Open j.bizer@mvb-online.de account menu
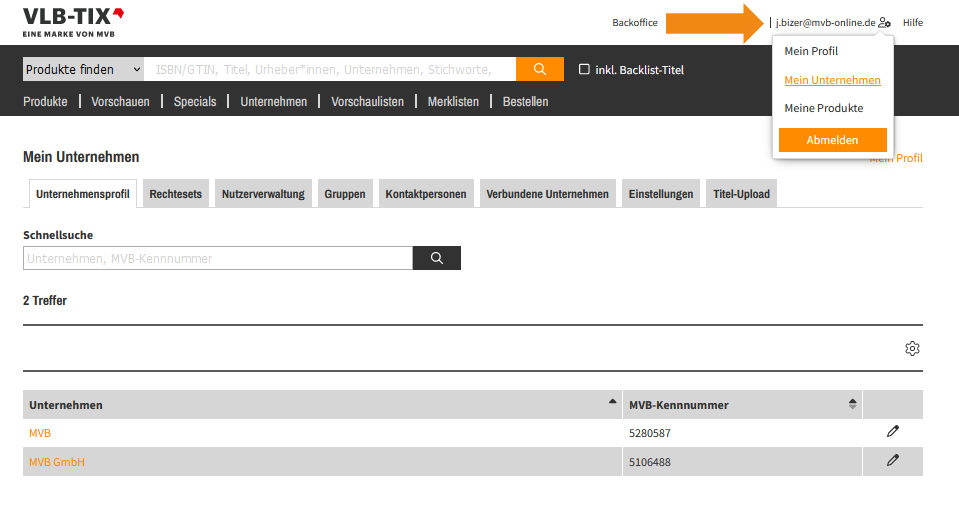Image resolution: width=959 pixels, height=520 pixels. point(826,23)
